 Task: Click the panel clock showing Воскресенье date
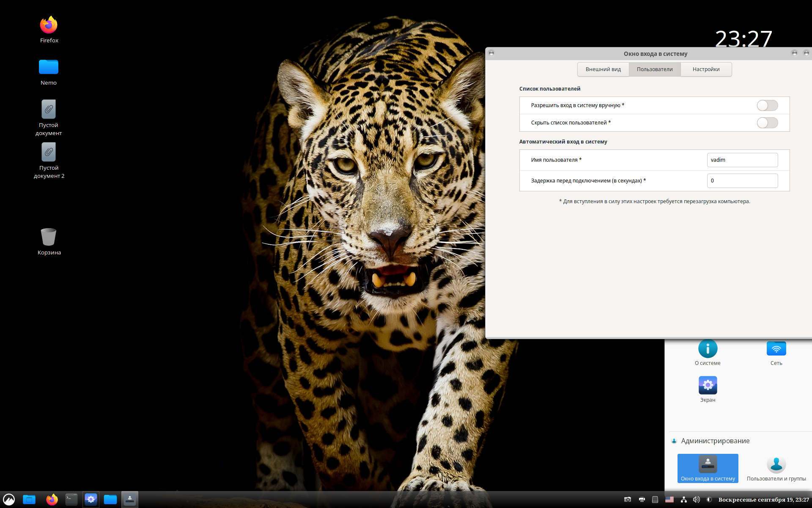(763, 500)
